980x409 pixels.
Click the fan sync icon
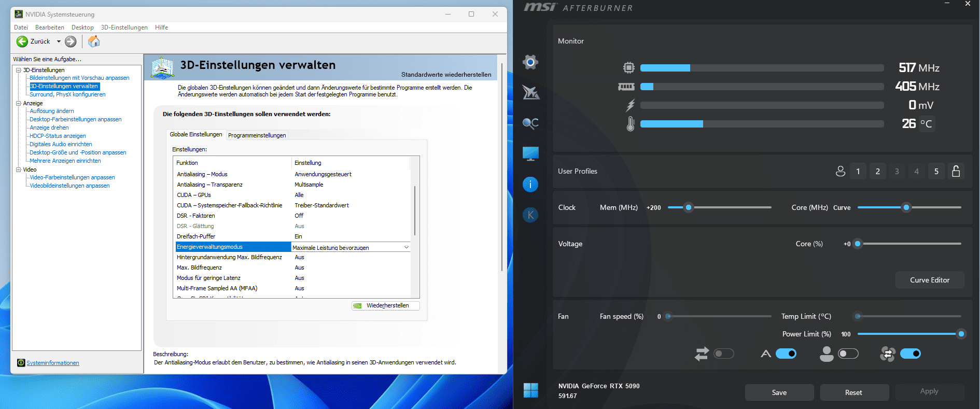[x=888, y=354]
